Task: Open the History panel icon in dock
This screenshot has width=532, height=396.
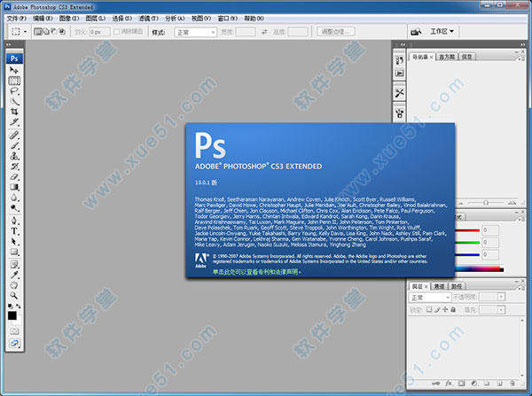Action: (399, 60)
